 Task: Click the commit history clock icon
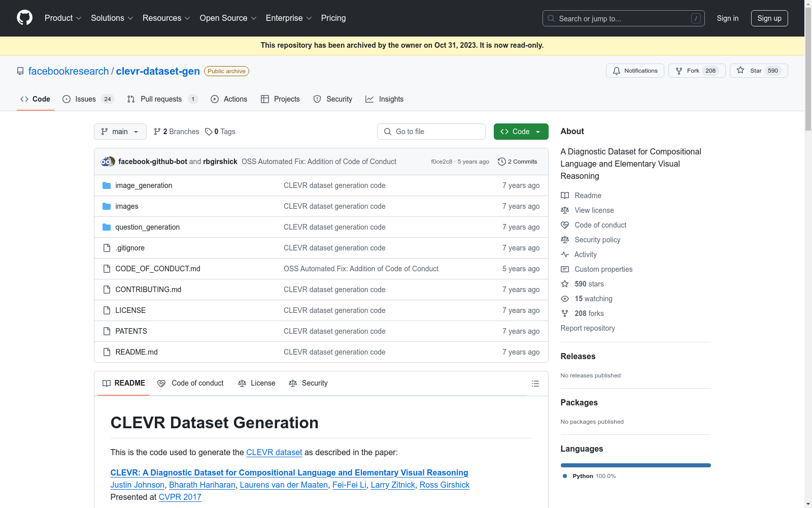(502, 162)
